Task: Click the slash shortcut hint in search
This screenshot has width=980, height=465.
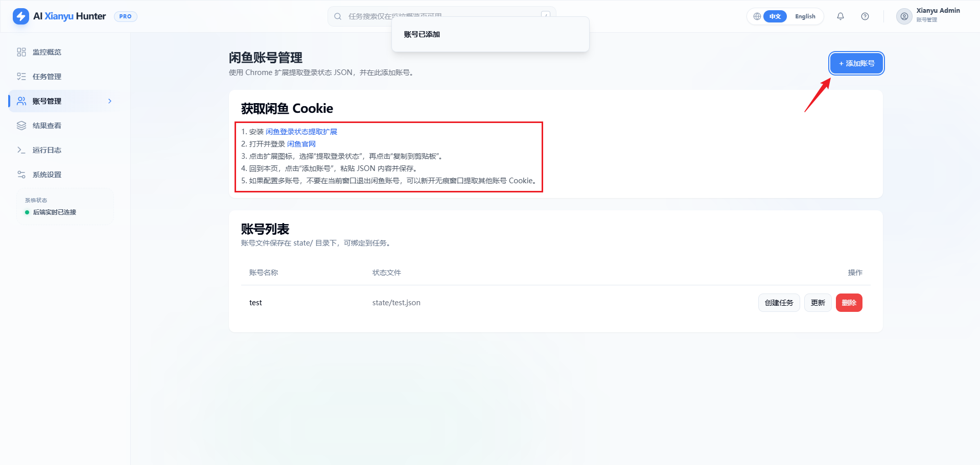Action: (x=546, y=16)
